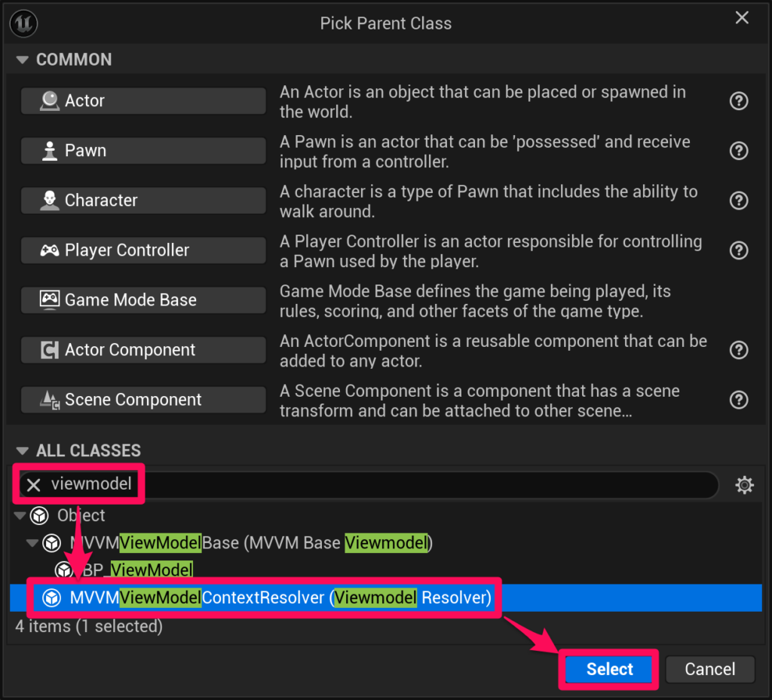
Task: Collapse the MVVMViewModelBase tree node
Action: (x=32, y=543)
